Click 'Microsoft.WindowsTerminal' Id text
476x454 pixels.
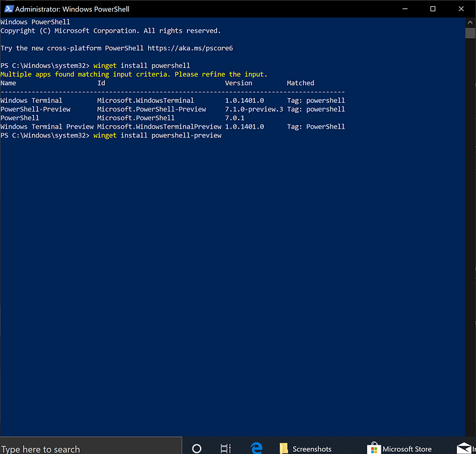[x=145, y=100]
